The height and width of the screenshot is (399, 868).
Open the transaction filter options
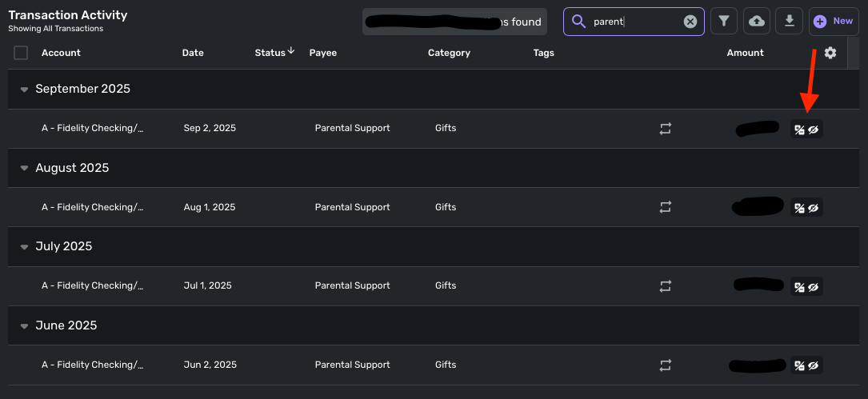pos(723,22)
